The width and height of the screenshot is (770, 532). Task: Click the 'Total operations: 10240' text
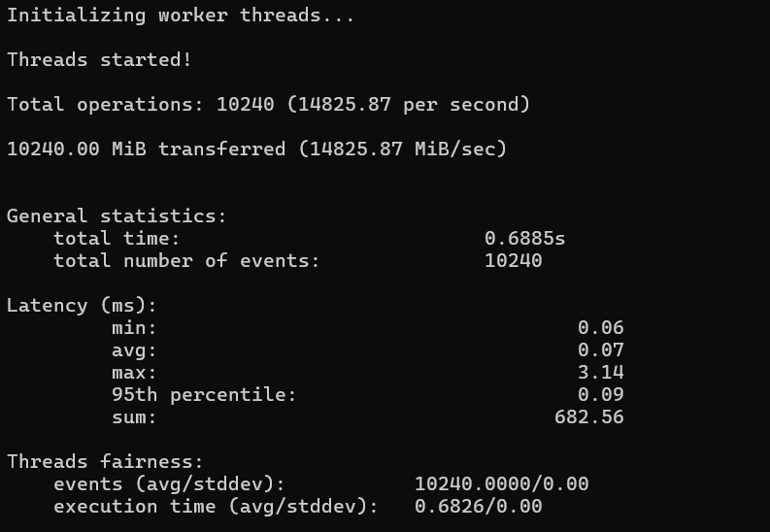coord(141,105)
